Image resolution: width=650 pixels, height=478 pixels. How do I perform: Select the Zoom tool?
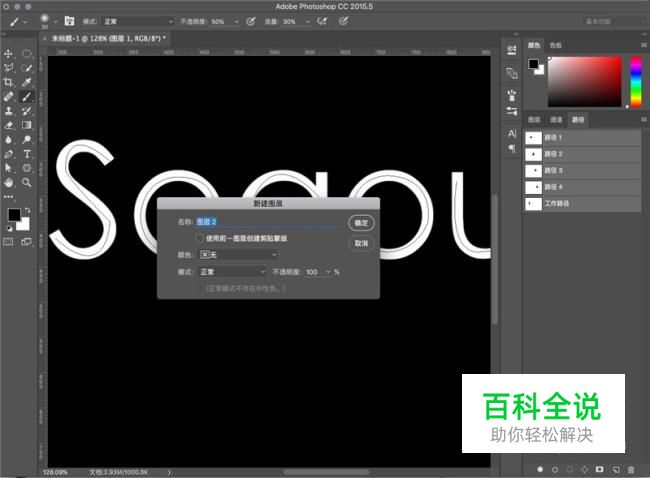point(27,182)
